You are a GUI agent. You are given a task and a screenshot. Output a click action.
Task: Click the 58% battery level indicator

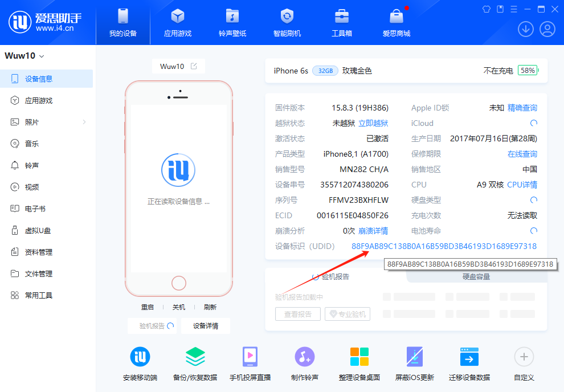[528, 71]
